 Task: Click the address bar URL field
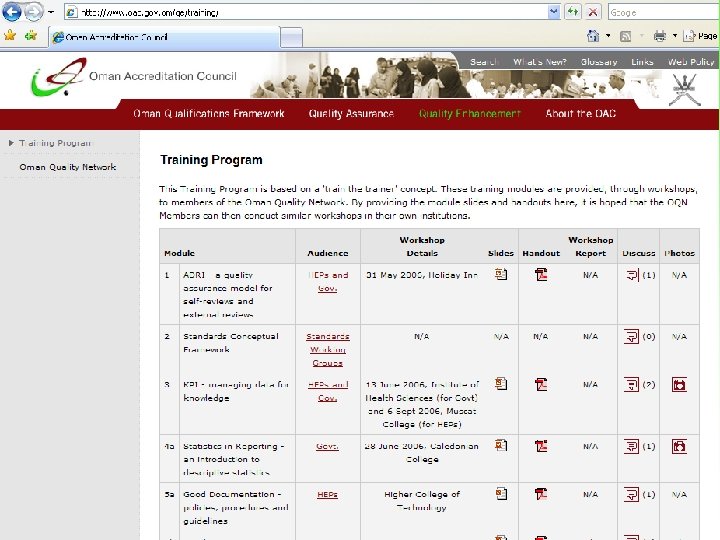[x=305, y=12]
